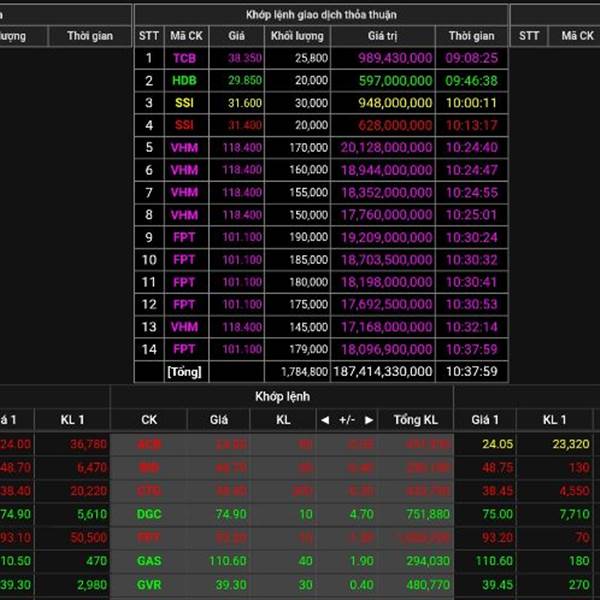Click the +/- column header label
The image size is (600, 600).
click(x=347, y=420)
